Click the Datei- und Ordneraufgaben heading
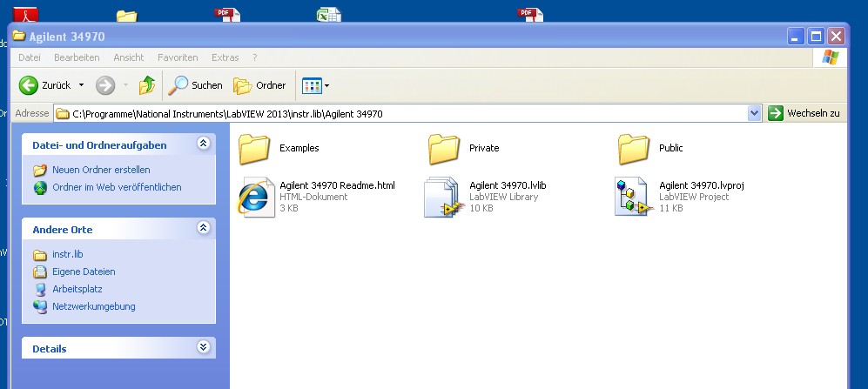 pyautogui.click(x=99, y=145)
